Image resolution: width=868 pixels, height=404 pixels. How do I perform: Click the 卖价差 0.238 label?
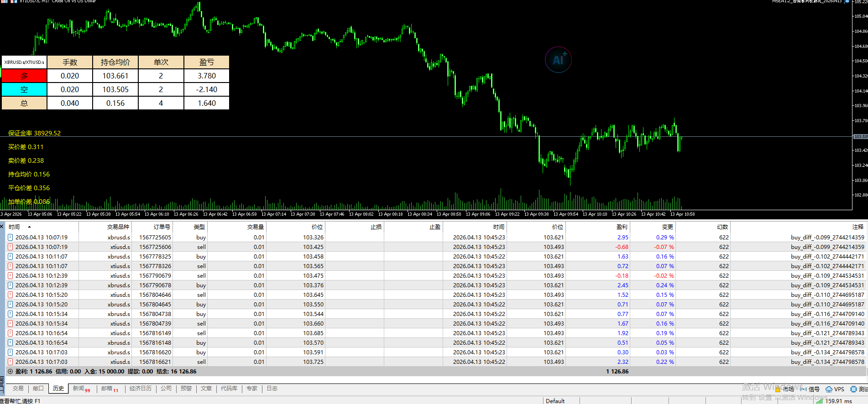(x=26, y=161)
